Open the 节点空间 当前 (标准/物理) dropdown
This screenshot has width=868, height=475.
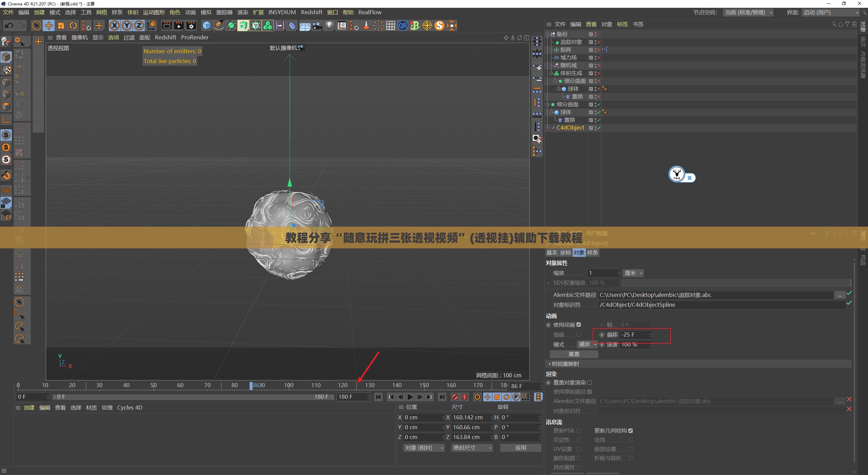click(x=749, y=13)
